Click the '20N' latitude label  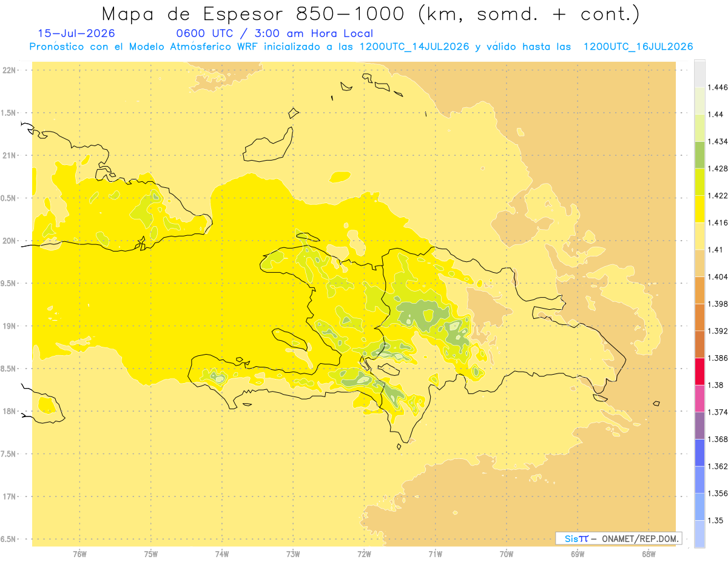point(10,241)
